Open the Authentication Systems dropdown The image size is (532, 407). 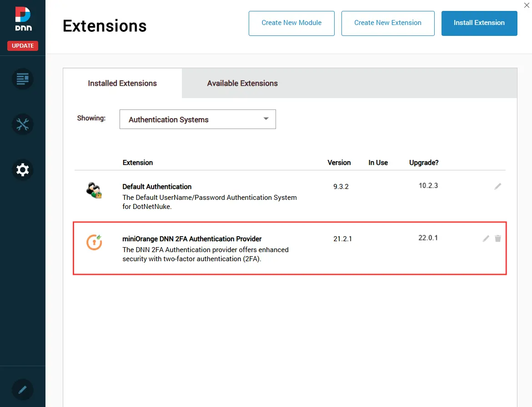(x=197, y=119)
